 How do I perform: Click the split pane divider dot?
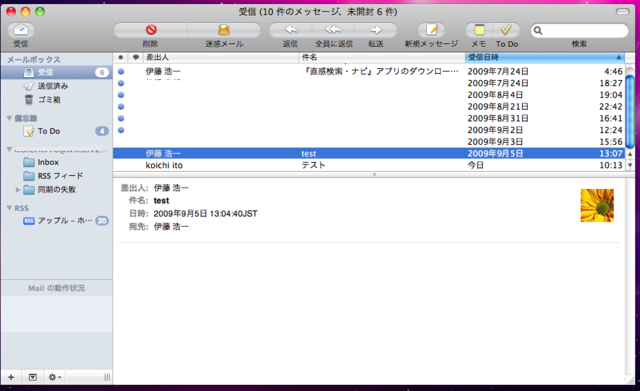click(374, 174)
